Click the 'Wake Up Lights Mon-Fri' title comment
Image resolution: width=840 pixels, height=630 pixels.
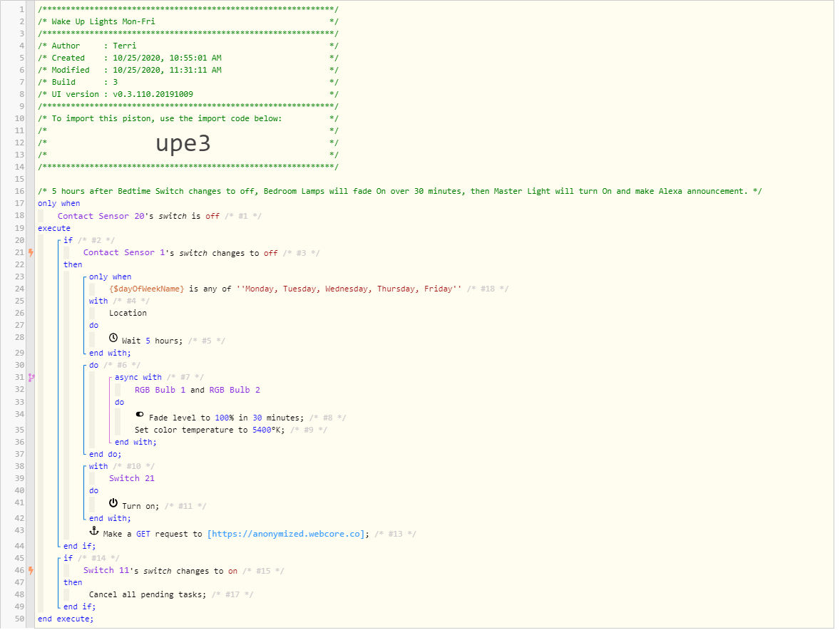(103, 22)
